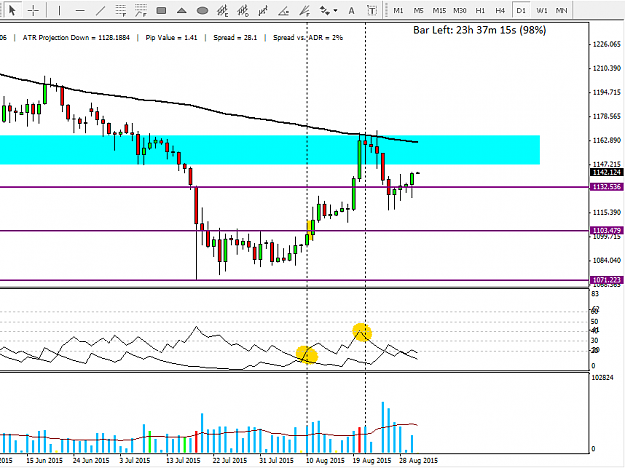Select the Text Label 'T' tool
625x468 pixels.
pos(371,10)
